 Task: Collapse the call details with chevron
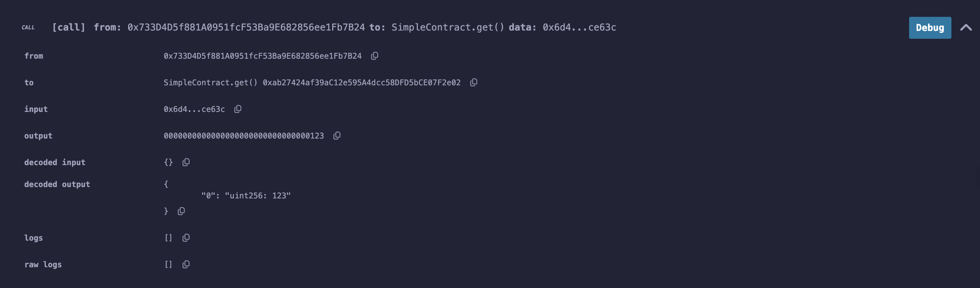pyautogui.click(x=966, y=27)
